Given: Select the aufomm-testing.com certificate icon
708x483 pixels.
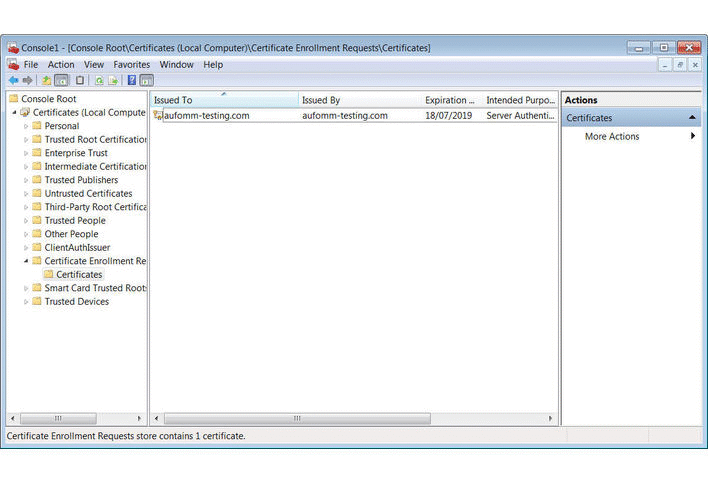Looking at the screenshot, I should 158,116.
